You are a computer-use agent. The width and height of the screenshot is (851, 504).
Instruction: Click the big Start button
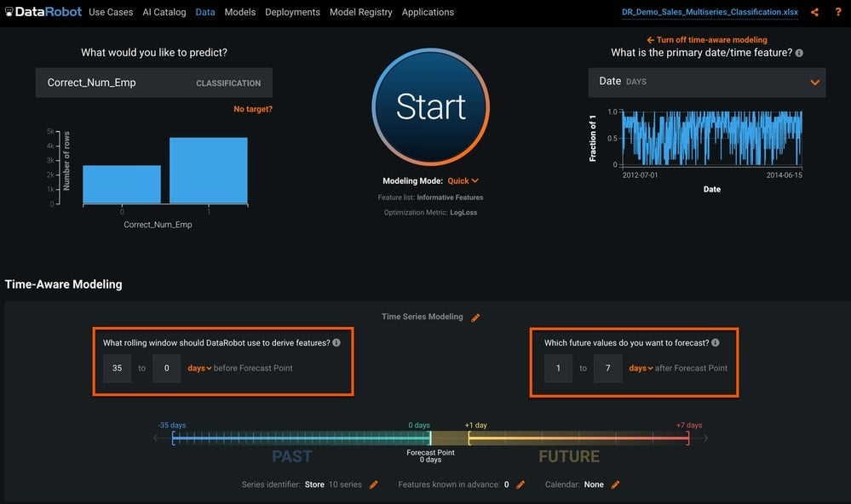431,106
